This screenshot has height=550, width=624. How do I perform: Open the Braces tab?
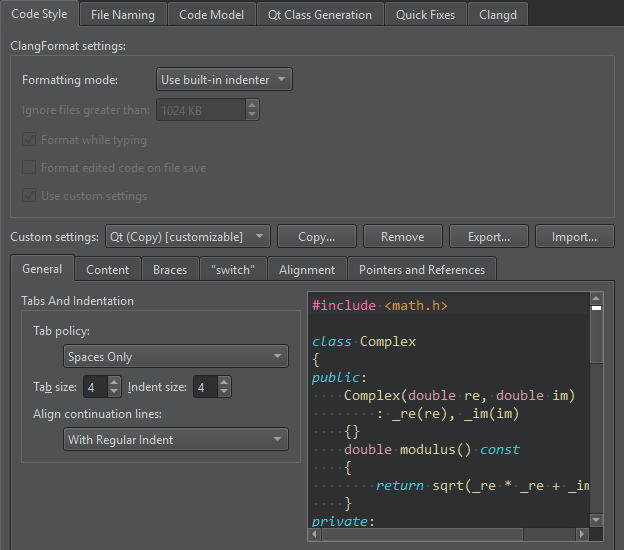(170, 270)
